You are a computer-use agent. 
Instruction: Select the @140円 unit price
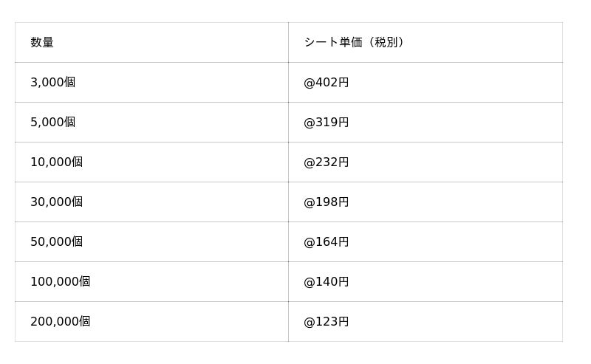(x=327, y=282)
